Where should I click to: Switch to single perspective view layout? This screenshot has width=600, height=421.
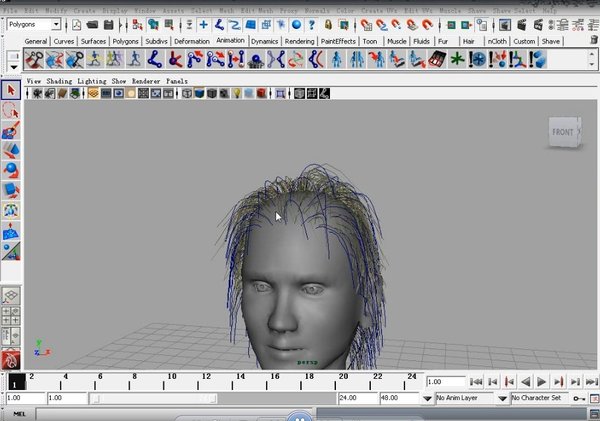(11, 296)
